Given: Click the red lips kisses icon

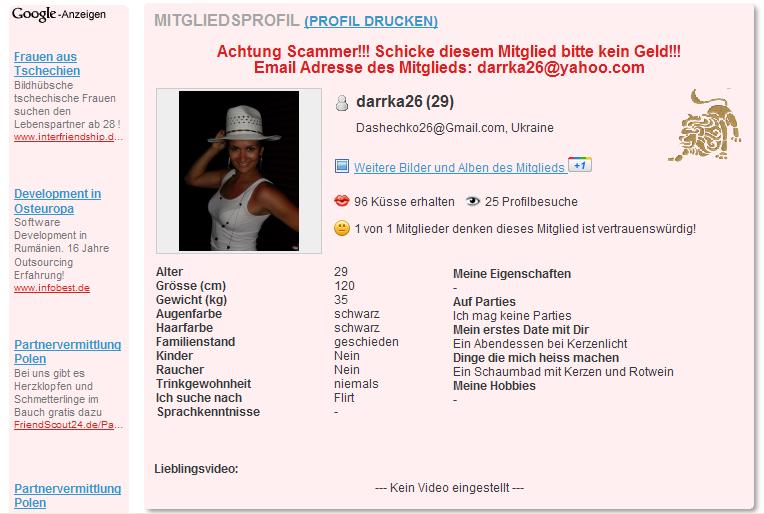Looking at the screenshot, I should point(342,201).
